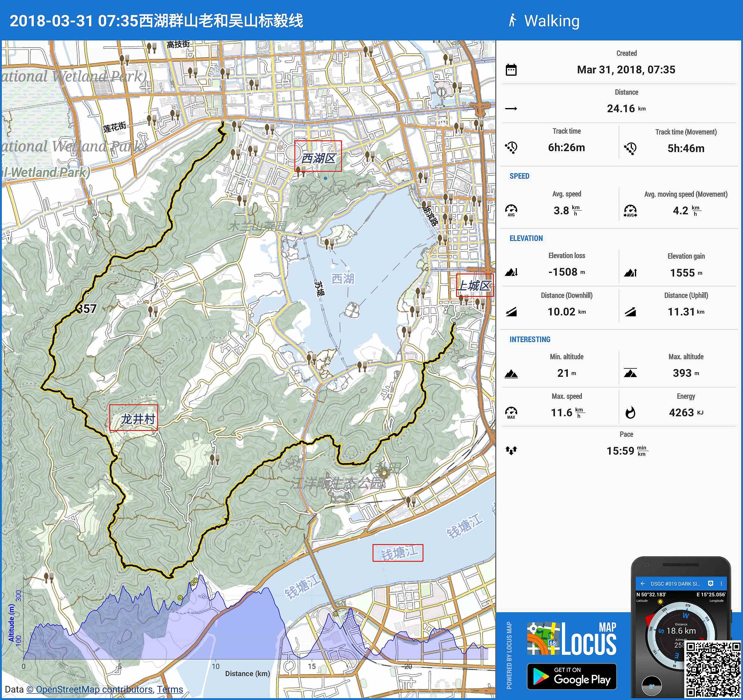
Task: Click the Elevation loss mountain icon
Action: point(511,272)
